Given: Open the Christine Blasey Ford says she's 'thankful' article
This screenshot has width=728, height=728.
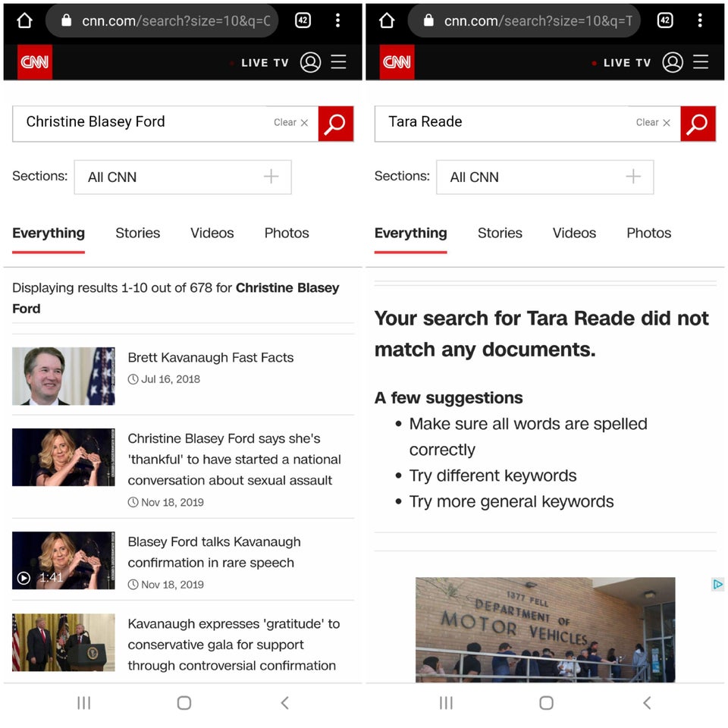Looking at the screenshot, I should pyautogui.click(x=234, y=460).
